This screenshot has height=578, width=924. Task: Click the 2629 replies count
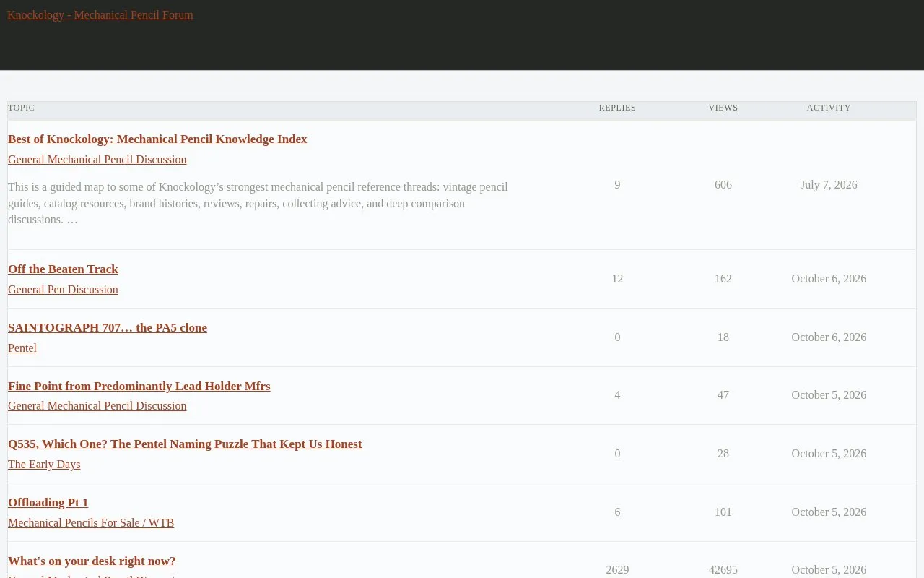(x=617, y=570)
